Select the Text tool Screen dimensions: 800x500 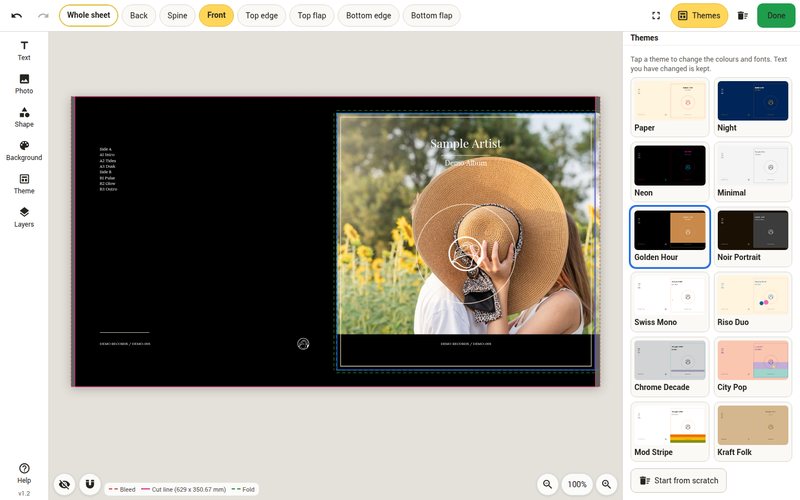pyautogui.click(x=24, y=51)
